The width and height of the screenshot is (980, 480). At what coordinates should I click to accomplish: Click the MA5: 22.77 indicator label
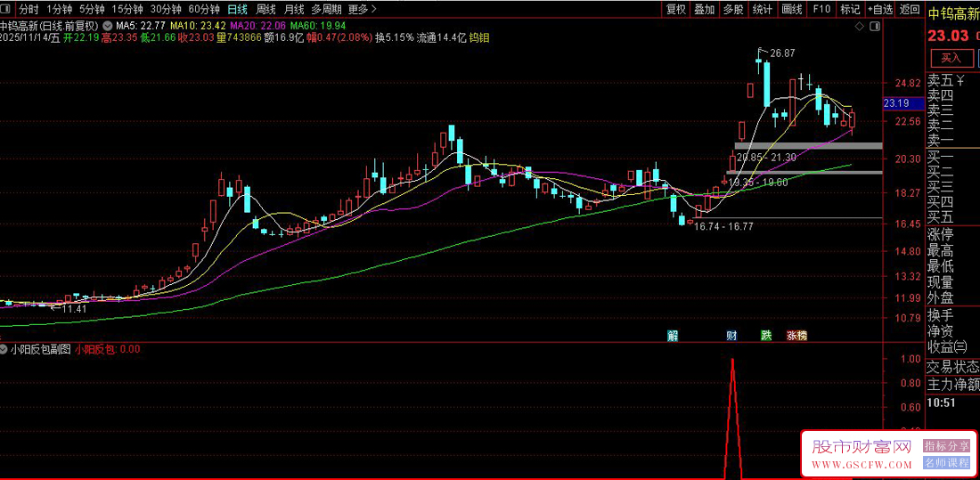[x=141, y=26]
